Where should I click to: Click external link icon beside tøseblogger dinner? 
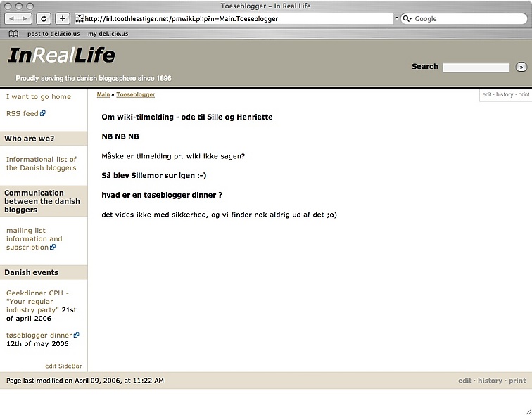[x=76, y=335]
